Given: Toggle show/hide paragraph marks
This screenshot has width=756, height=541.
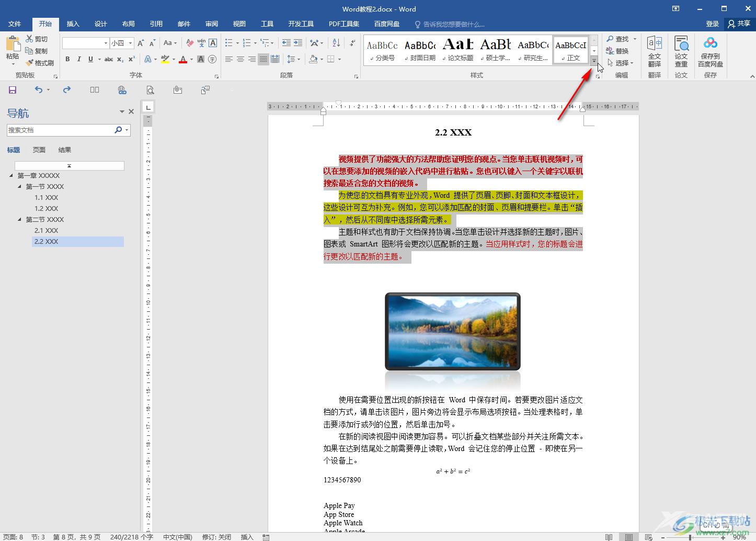Looking at the screenshot, I should (x=352, y=43).
